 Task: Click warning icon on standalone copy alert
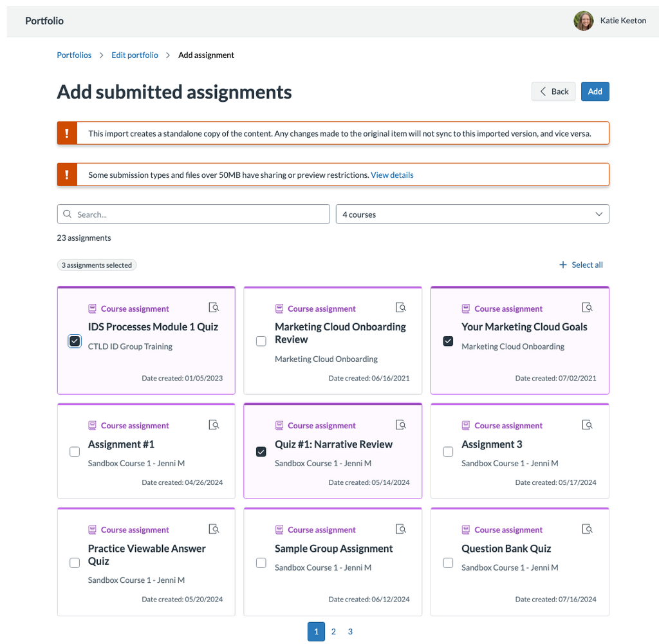(x=67, y=133)
